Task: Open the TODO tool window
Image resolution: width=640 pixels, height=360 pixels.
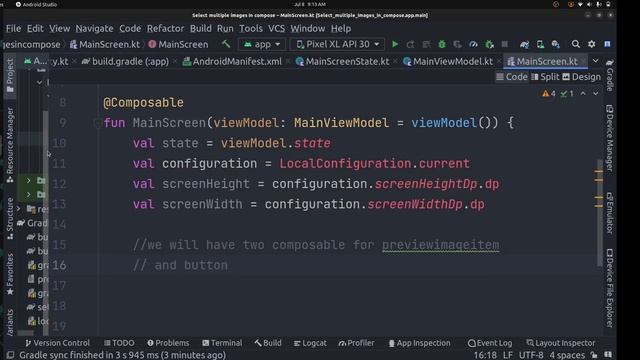Action: [x=119, y=343]
